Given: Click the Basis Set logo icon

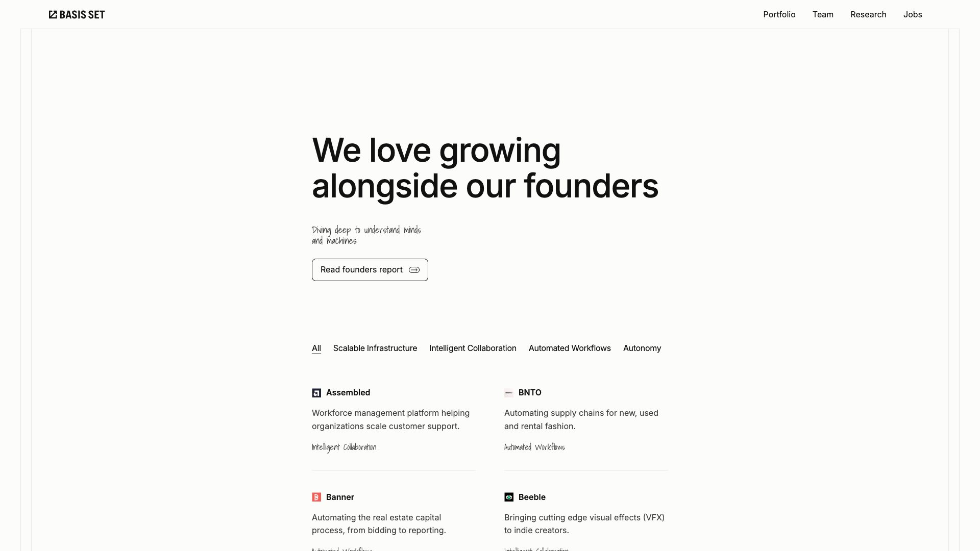Looking at the screenshot, I should (x=53, y=14).
